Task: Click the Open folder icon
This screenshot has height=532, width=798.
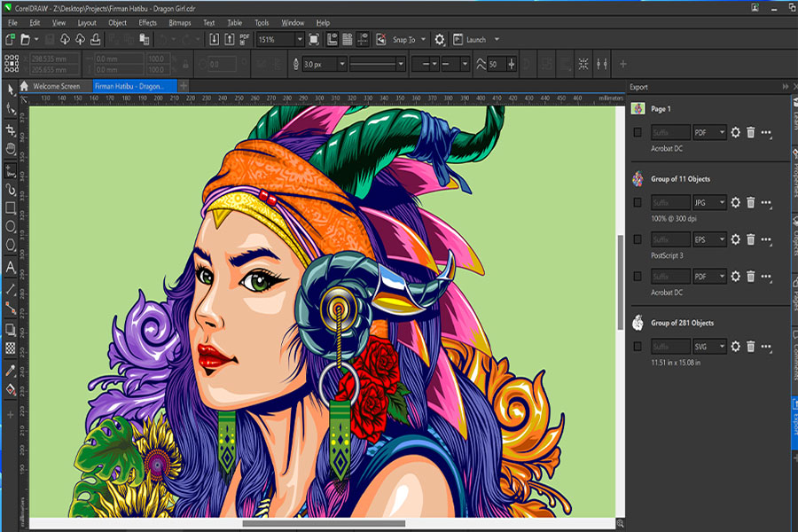Action: (x=25, y=39)
